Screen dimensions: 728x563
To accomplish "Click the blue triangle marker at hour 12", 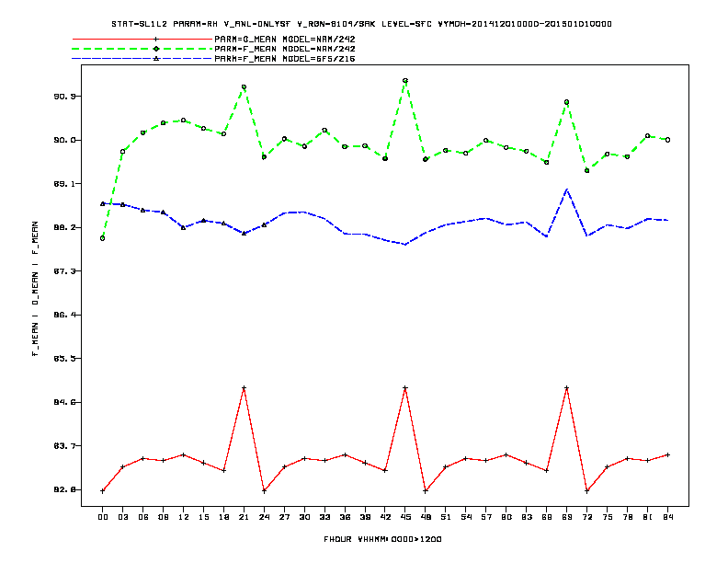I will [184, 227].
